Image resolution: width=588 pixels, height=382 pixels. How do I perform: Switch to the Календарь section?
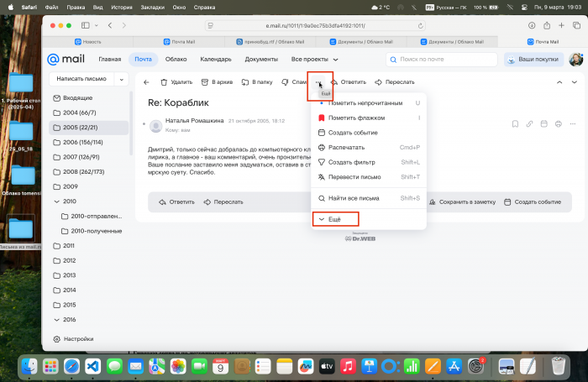click(x=216, y=60)
